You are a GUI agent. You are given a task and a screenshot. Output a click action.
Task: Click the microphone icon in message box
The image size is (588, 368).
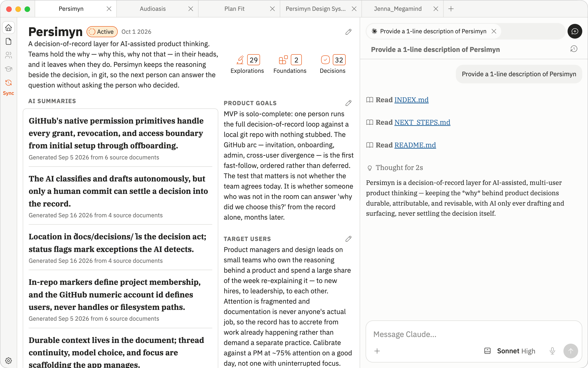click(x=552, y=351)
